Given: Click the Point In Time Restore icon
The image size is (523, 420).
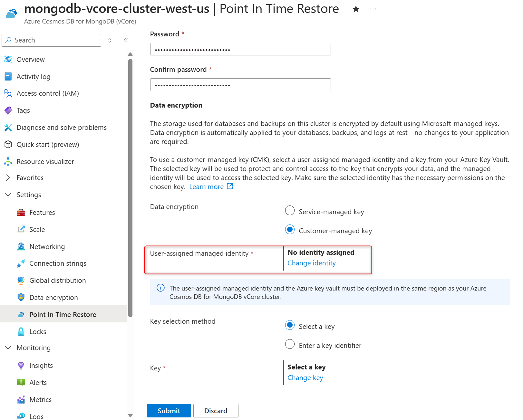Looking at the screenshot, I should (21, 314).
